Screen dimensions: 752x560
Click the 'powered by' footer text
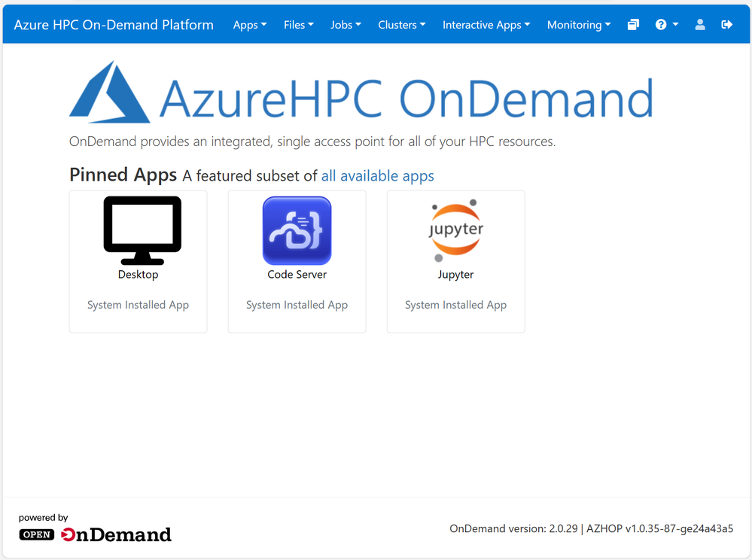[43, 518]
